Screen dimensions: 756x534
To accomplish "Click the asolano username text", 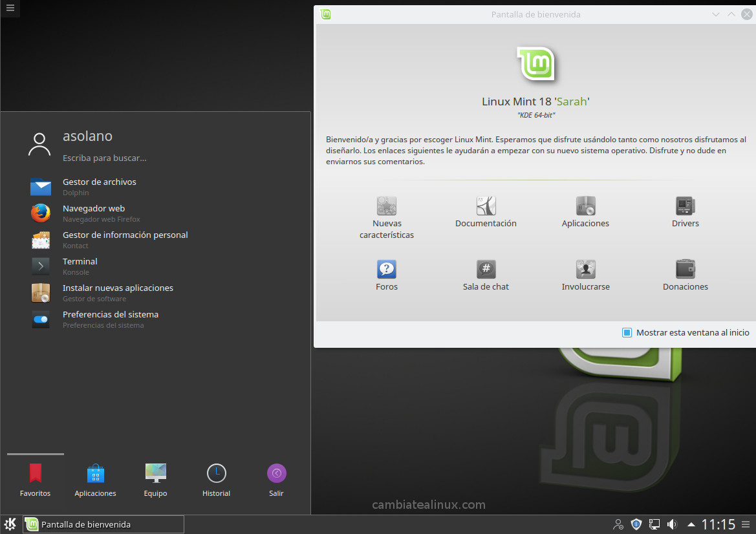I will click(87, 136).
